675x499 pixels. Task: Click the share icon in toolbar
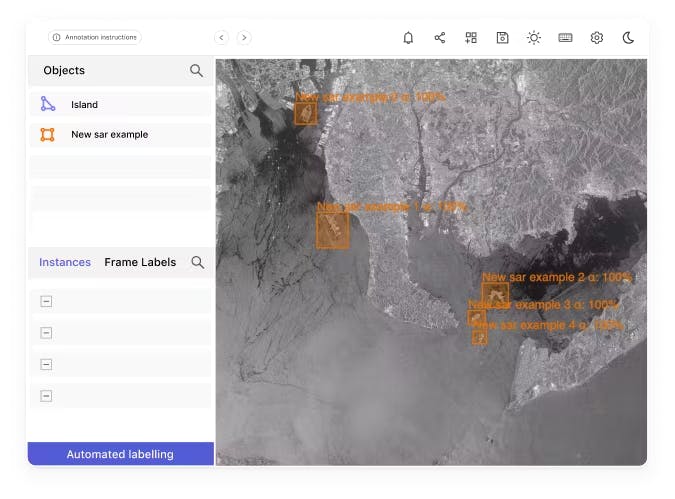point(440,38)
